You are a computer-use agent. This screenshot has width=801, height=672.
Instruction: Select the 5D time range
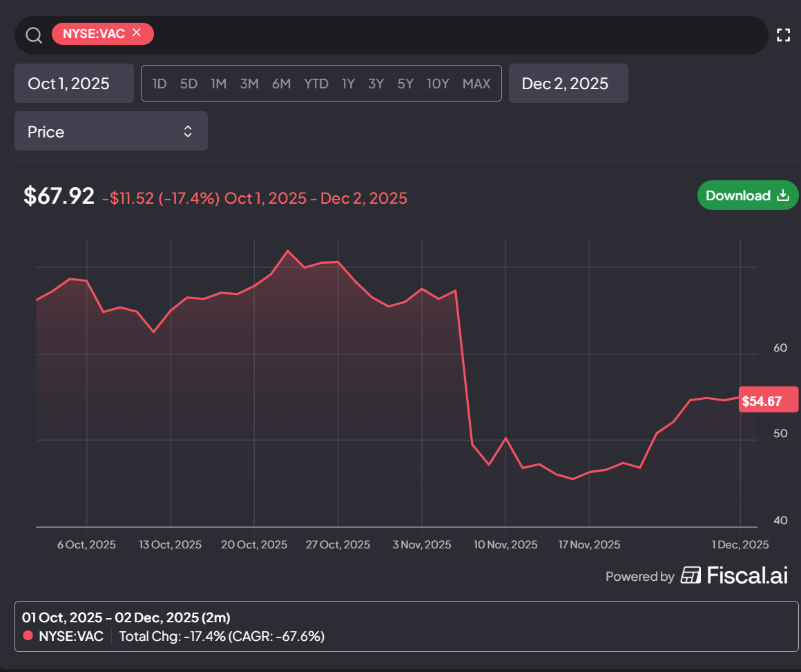pos(189,84)
